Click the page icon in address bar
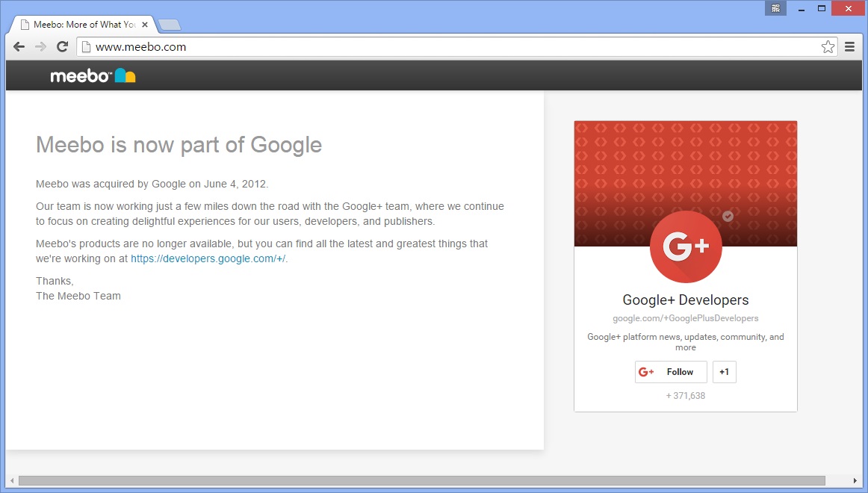The image size is (868, 493). pos(86,47)
